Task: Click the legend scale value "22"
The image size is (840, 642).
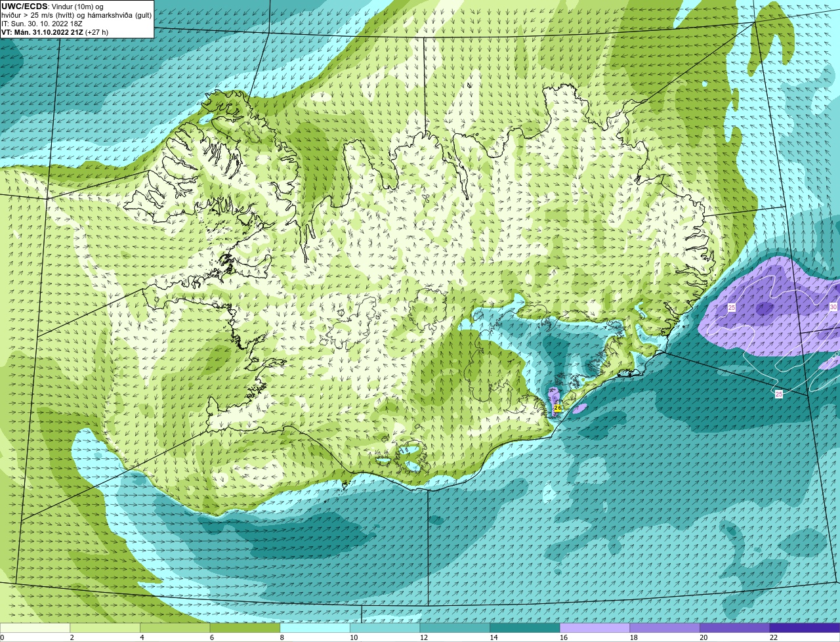Action: tap(774, 637)
